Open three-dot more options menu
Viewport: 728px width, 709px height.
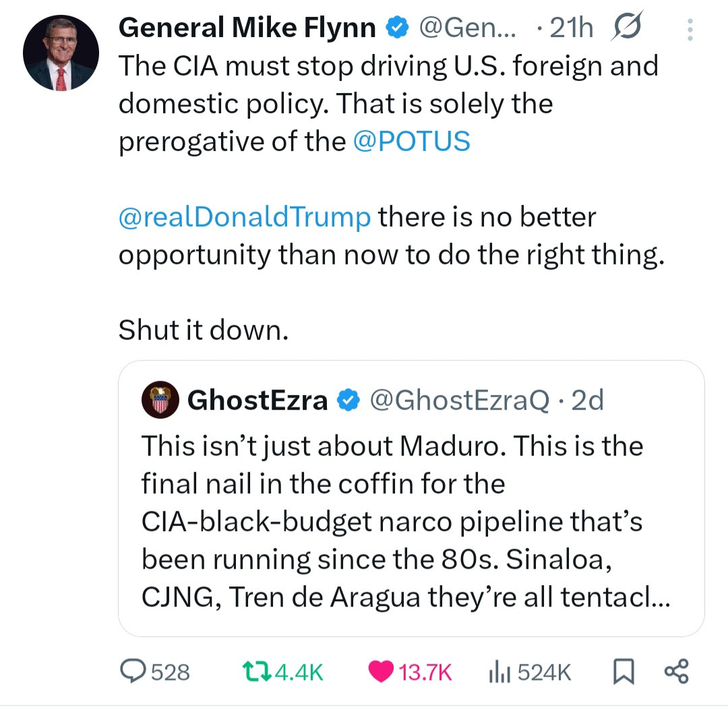(689, 28)
